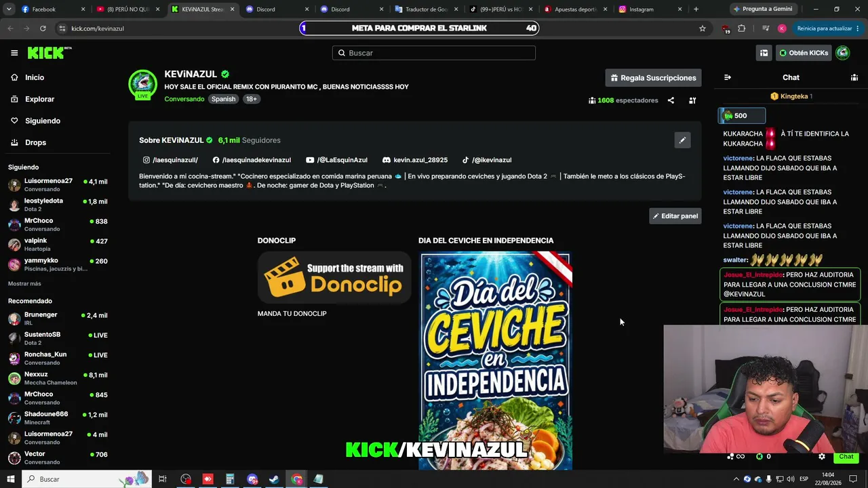Open Nexxuz recommended channel
This screenshot has width=868, height=488.
(x=58, y=378)
